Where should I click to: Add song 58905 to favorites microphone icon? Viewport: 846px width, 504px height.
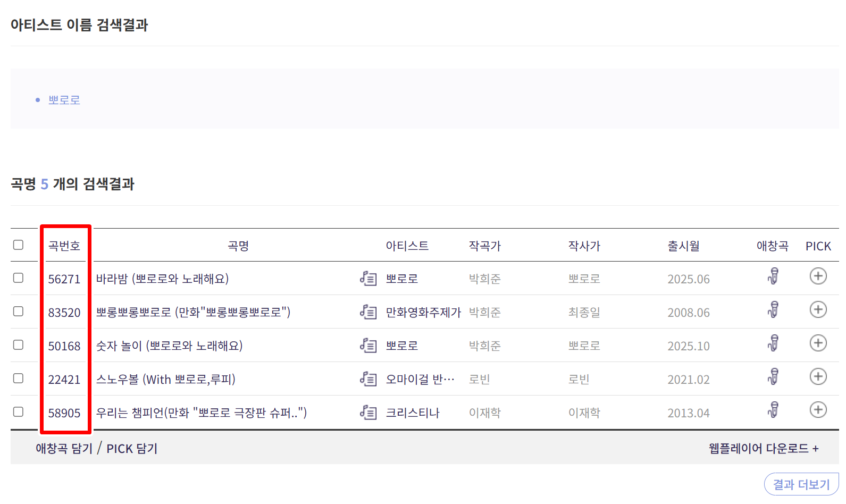pyautogui.click(x=773, y=410)
